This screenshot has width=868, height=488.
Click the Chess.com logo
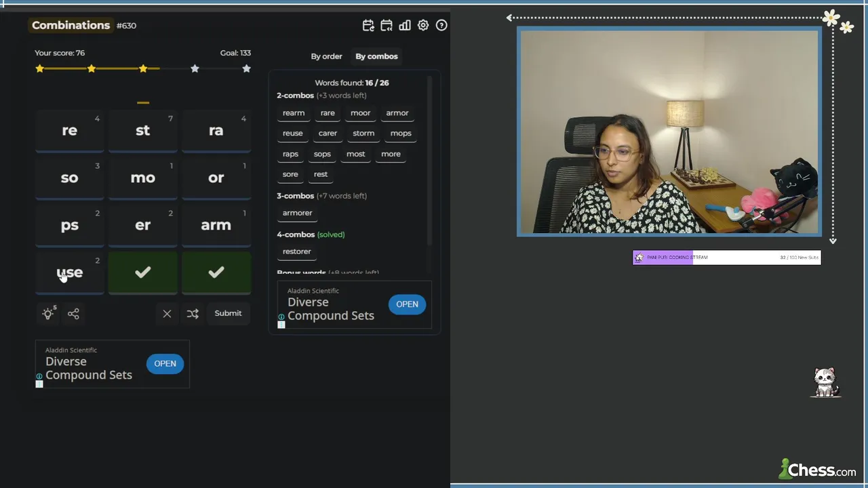817,469
